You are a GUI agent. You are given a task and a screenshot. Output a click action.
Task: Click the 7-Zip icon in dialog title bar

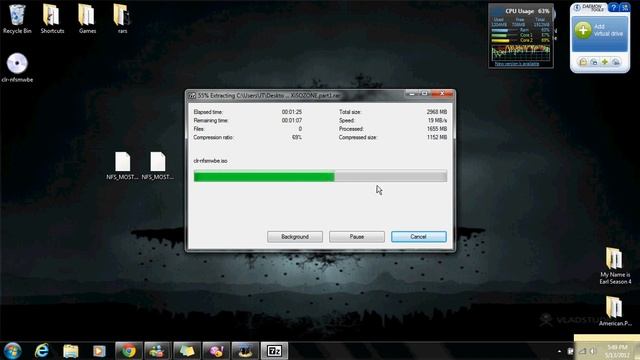pos(192,96)
